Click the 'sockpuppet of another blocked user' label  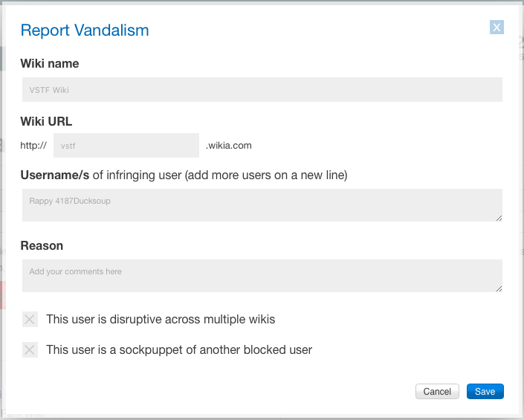point(179,349)
